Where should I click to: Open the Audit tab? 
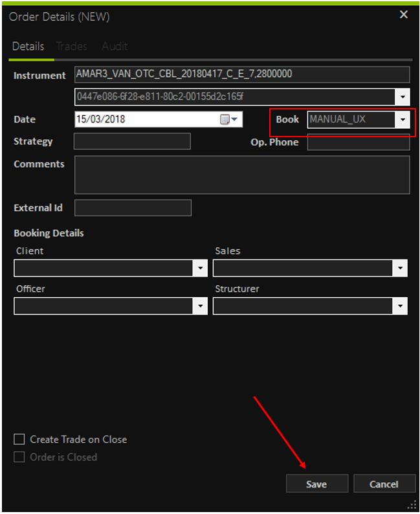115,47
